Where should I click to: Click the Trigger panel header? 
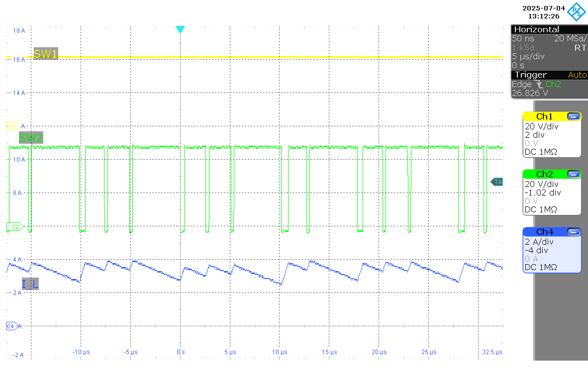coord(530,75)
